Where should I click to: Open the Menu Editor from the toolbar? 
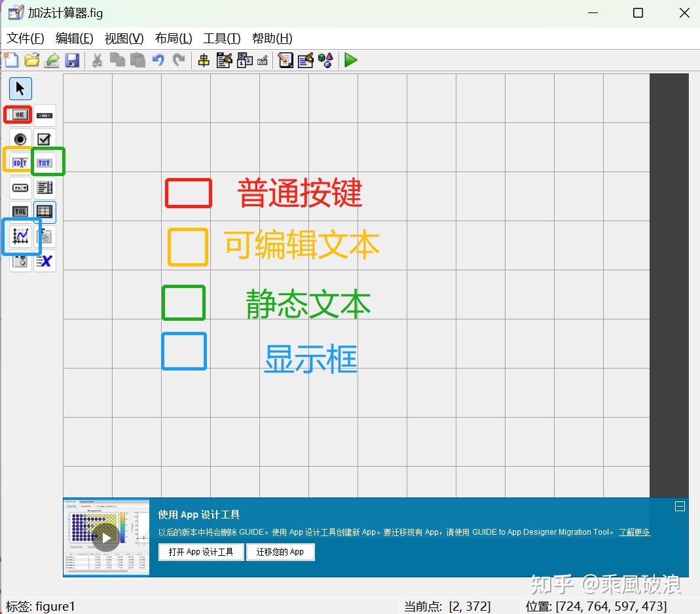pyautogui.click(x=223, y=60)
